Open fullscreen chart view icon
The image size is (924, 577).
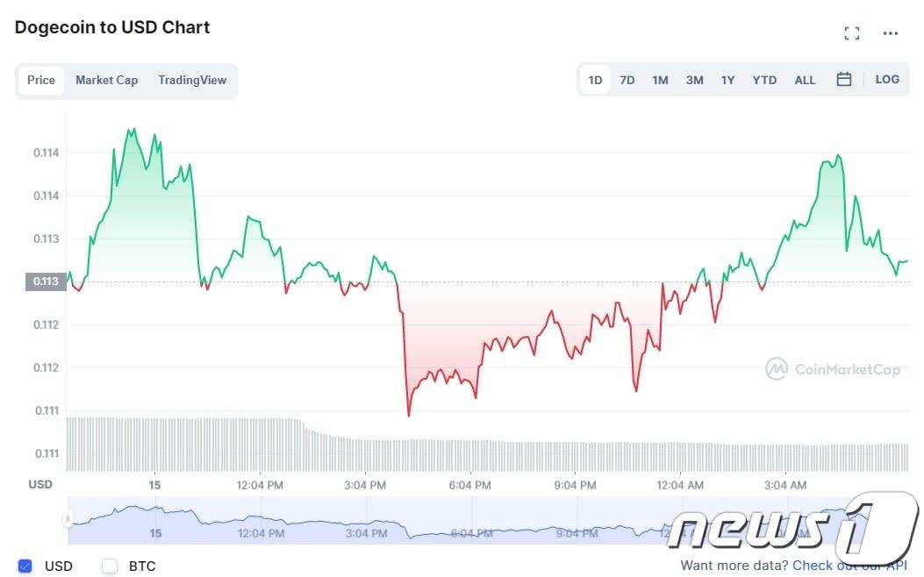(851, 33)
